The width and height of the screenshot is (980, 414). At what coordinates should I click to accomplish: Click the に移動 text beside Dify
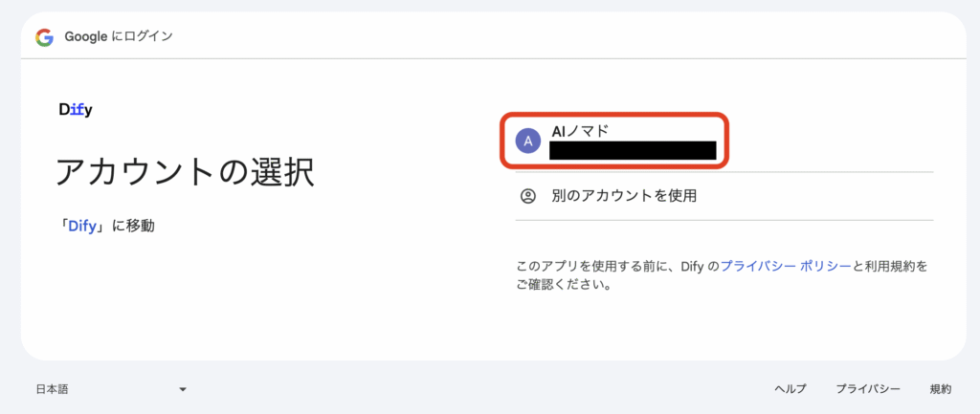coord(133,226)
